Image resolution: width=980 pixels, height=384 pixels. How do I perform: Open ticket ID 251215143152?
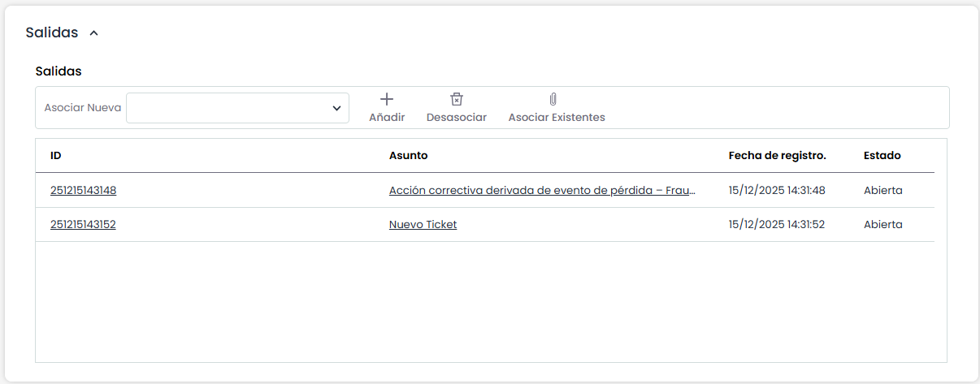[83, 225]
